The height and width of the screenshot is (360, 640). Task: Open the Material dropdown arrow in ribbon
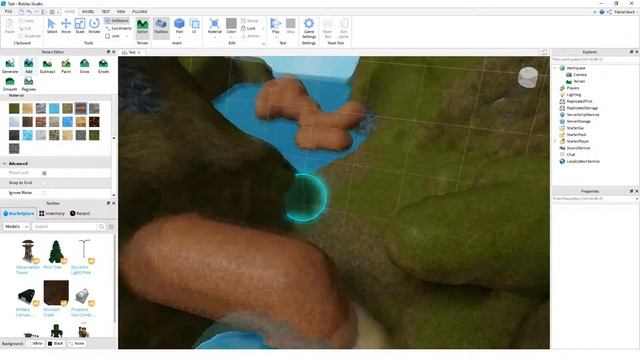(215, 37)
